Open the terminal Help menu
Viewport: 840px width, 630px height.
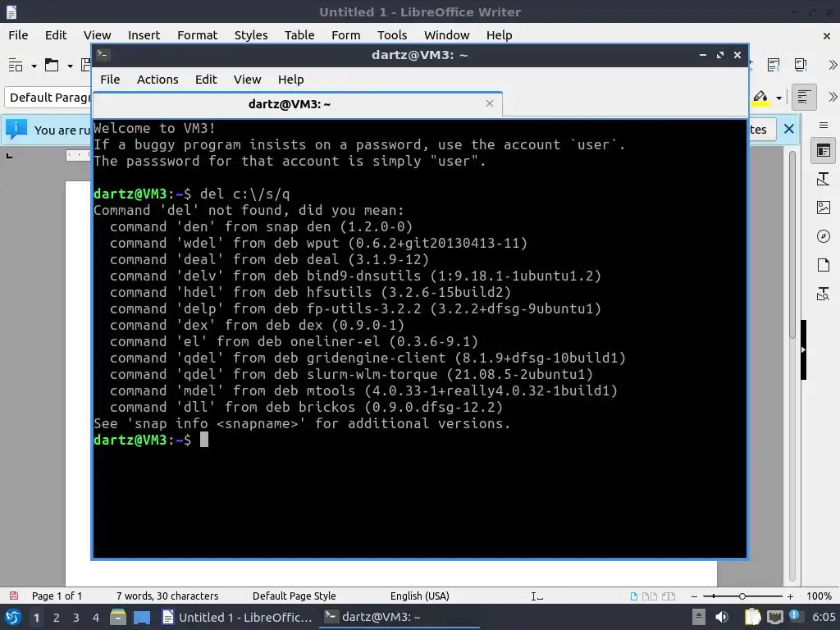291,80
